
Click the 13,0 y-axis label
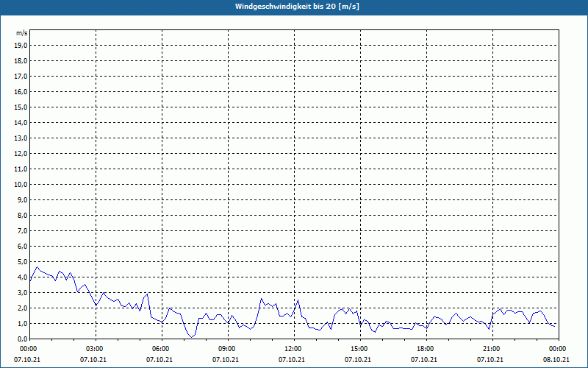pyautogui.click(x=21, y=138)
